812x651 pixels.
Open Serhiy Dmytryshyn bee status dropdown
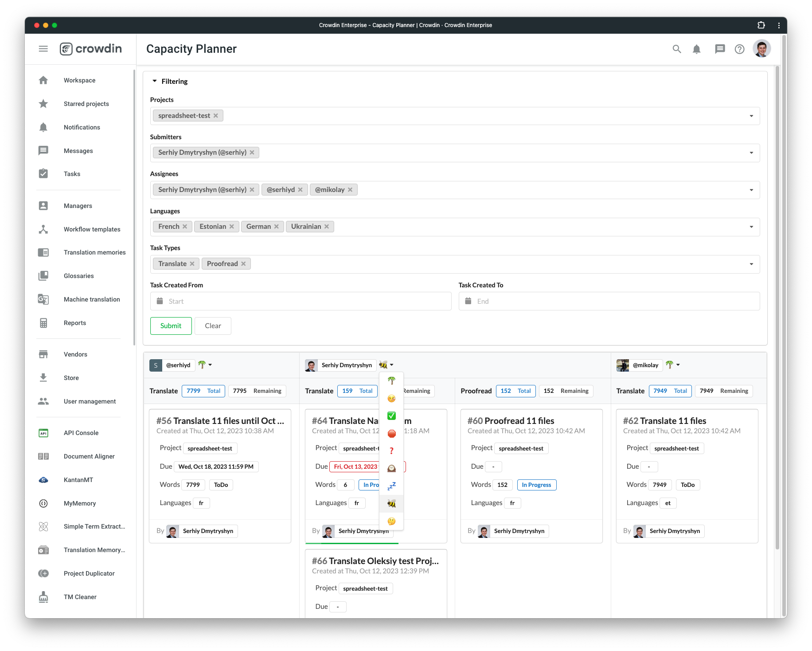[x=386, y=365]
